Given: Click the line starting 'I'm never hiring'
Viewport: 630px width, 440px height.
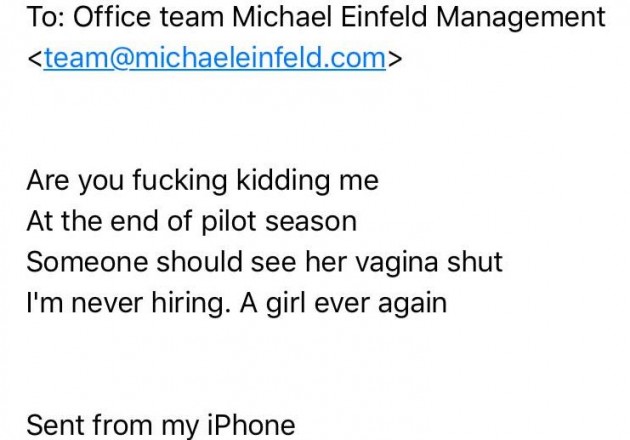Looking at the screenshot, I should (237, 303).
